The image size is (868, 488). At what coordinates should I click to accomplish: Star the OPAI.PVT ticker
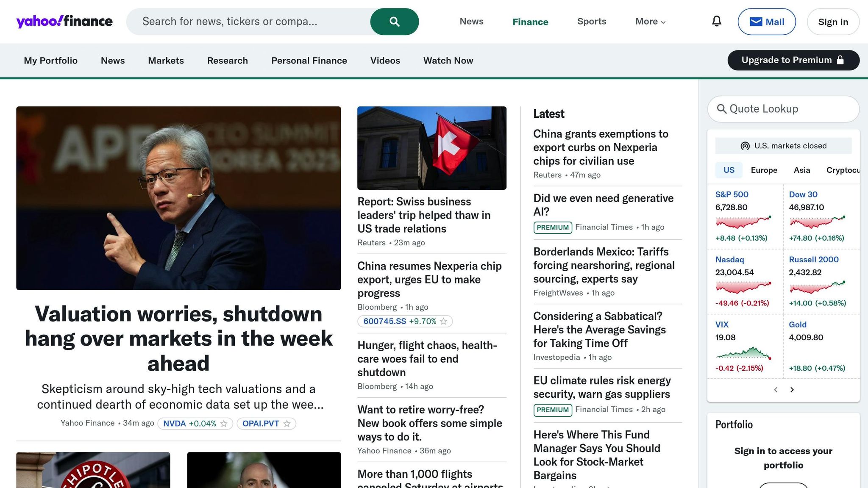pos(287,424)
